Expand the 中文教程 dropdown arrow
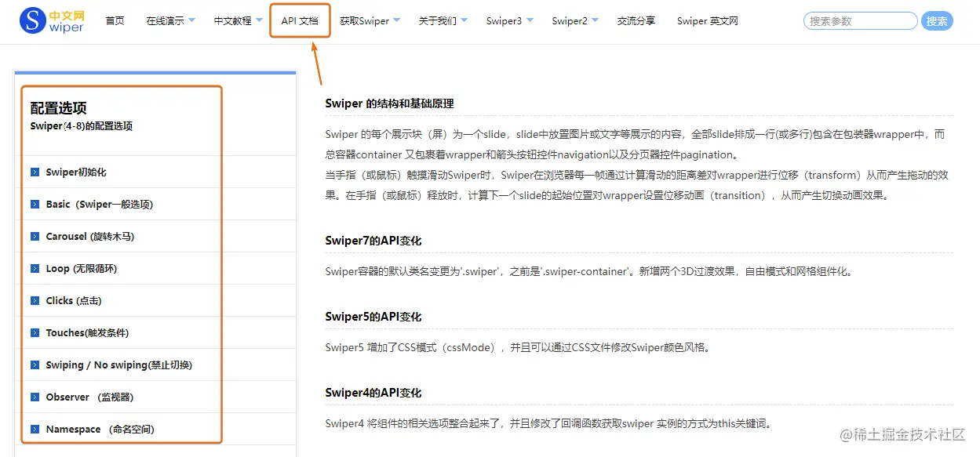The height and width of the screenshot is (457, 980). (x=259, y=20)
